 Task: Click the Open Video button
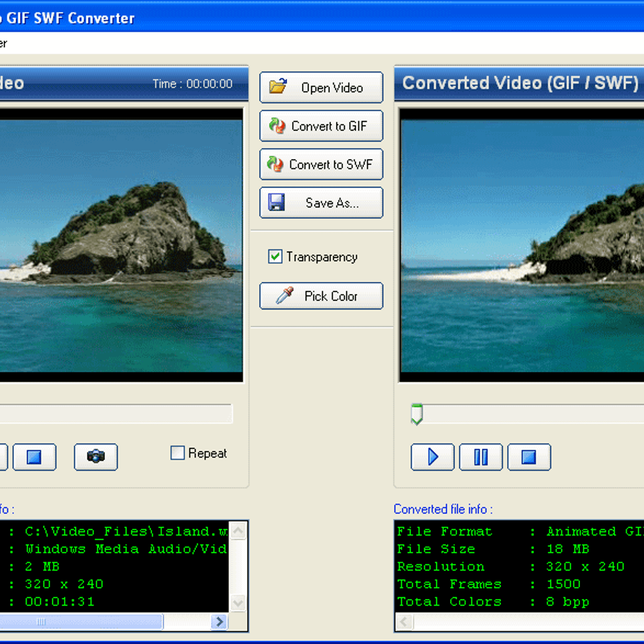tap(321, 87)
